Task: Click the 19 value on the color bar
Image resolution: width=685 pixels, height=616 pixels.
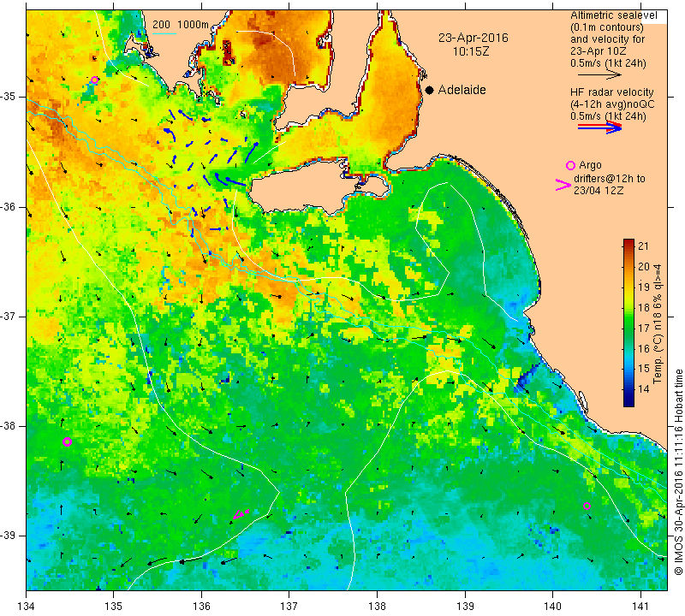Action: 644,287
